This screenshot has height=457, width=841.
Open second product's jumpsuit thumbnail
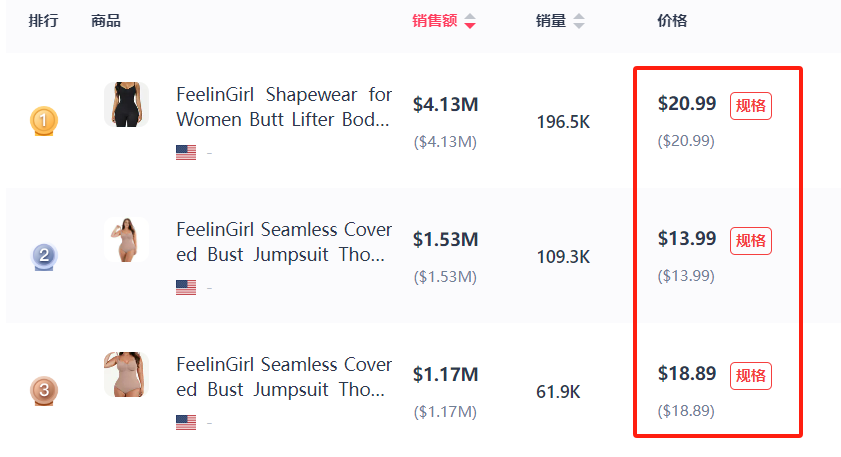[126, 240]
